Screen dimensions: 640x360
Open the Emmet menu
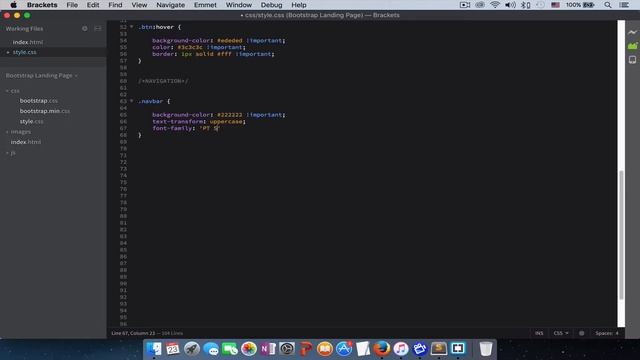click(x=205, y=5)
